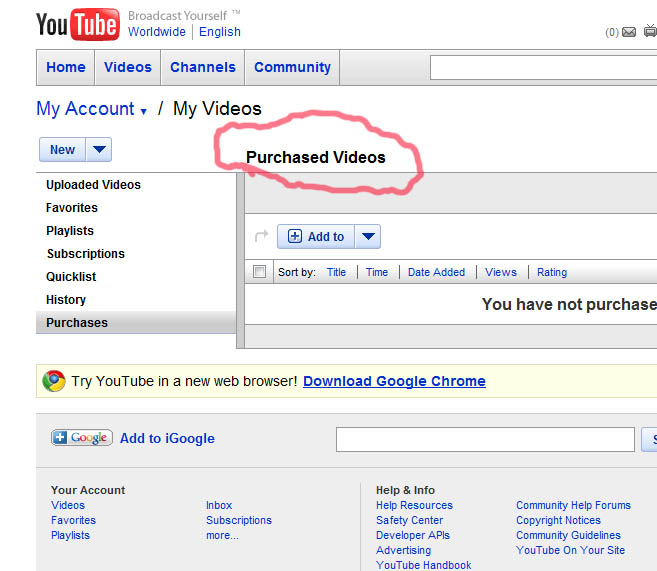
Task: Click the Purchased Videos heading
Action: [316, 158]
